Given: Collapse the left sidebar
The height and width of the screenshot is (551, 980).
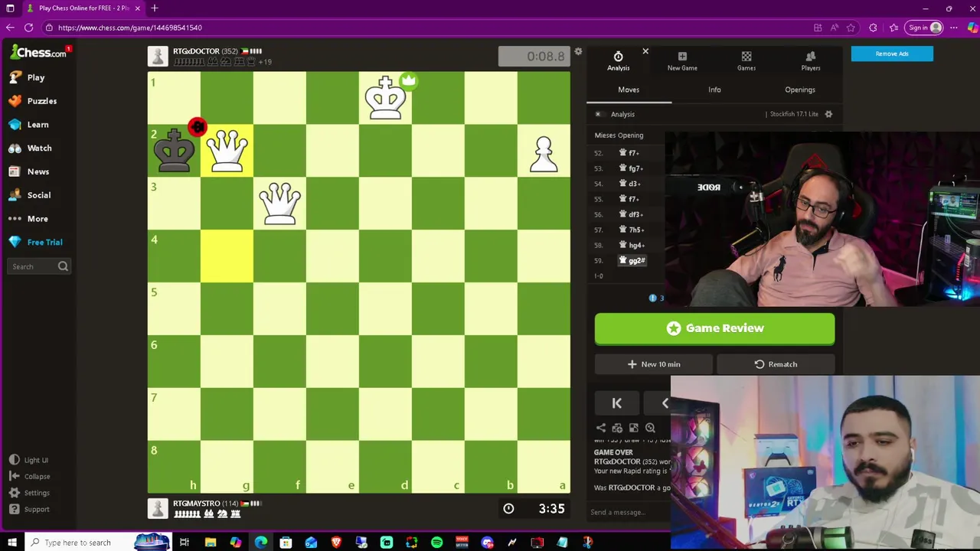Looking at the screenshot, I should [x=30, y=477].
